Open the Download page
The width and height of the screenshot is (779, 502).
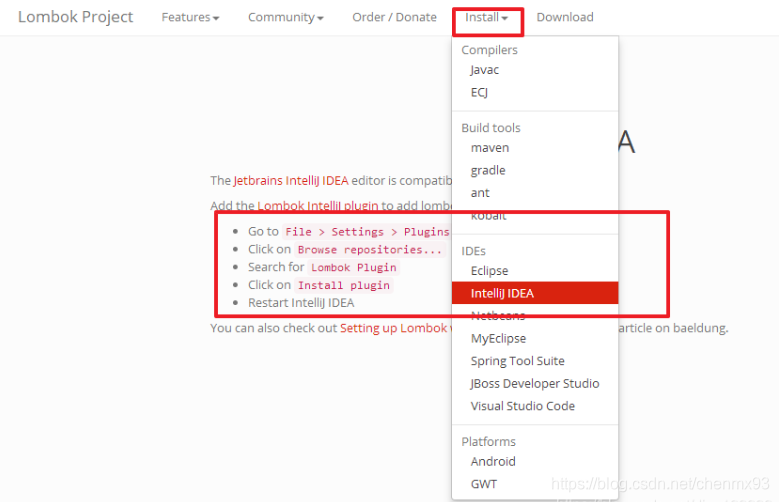(x=565, y=17)
